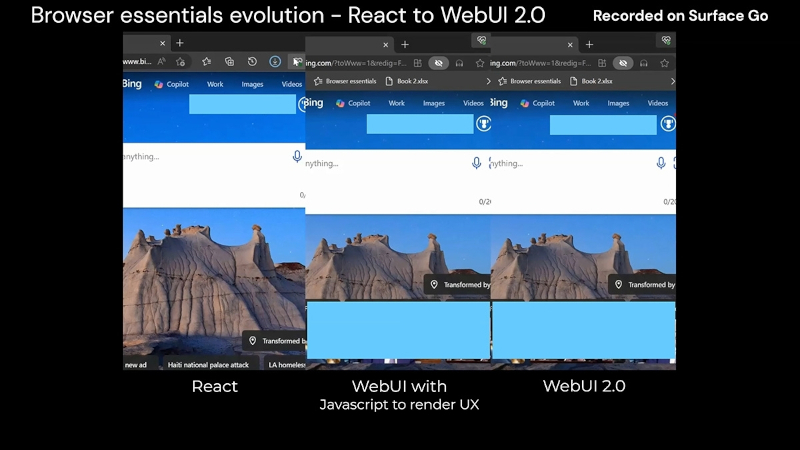Click Rewards trophy icon in WebUI 2.0 window
The width and height of the screenshot is (800, 450).
click(668, 123)
